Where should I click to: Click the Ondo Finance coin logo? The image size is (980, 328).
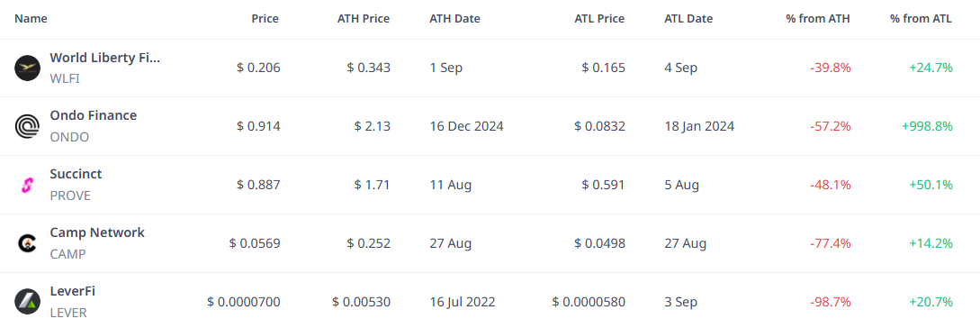(x=28, y=126)
